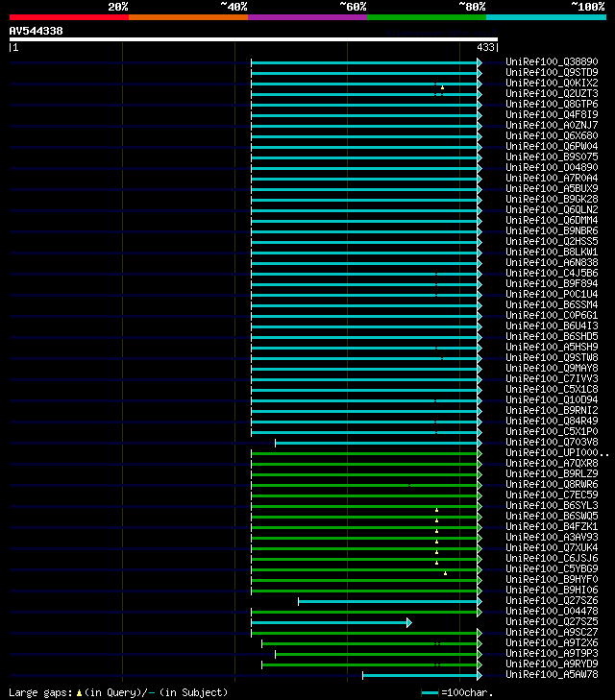Click the UniRef100_B9F894 hit label
This screenshot has height=700, width=615.
point(552,283)
